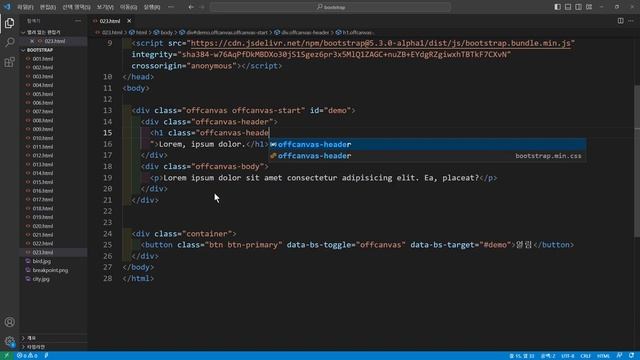Open the Search view in the activity bar
Image resolution: width=640 pixels, height=360 pixels.
point(9,42)
